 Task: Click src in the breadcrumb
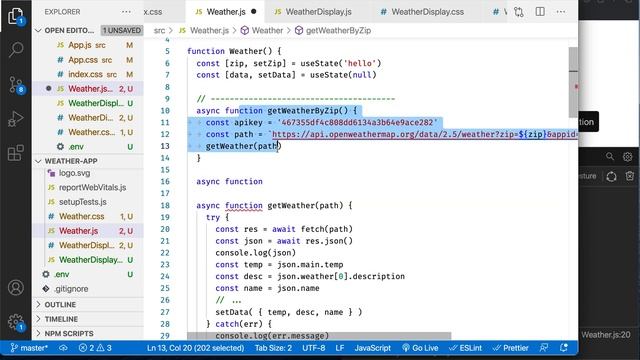pyautogui.click(x=159, y=31)
